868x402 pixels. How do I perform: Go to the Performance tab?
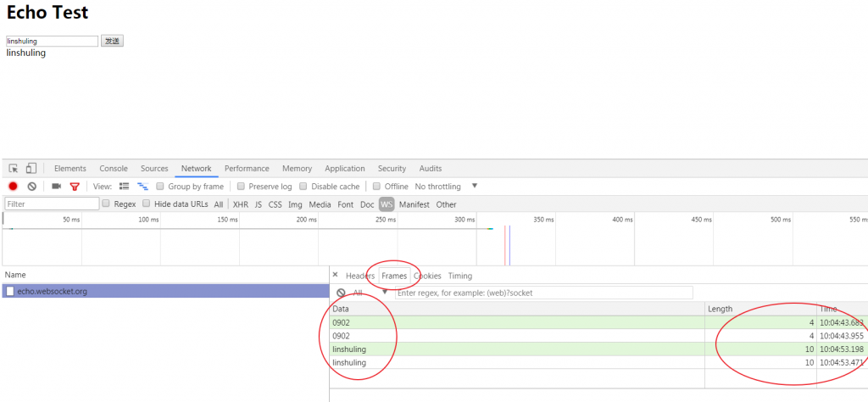(247, 168)
